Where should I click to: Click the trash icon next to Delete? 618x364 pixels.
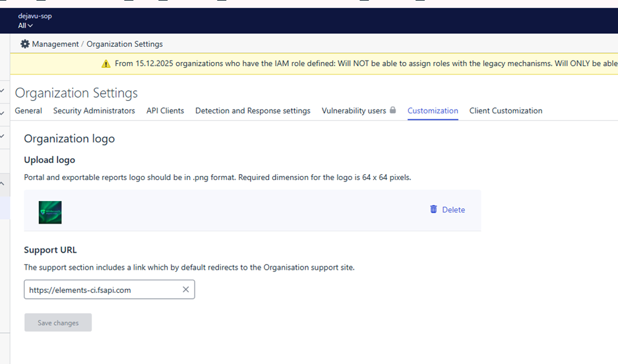pyautogui.click(x=433, y=209)
